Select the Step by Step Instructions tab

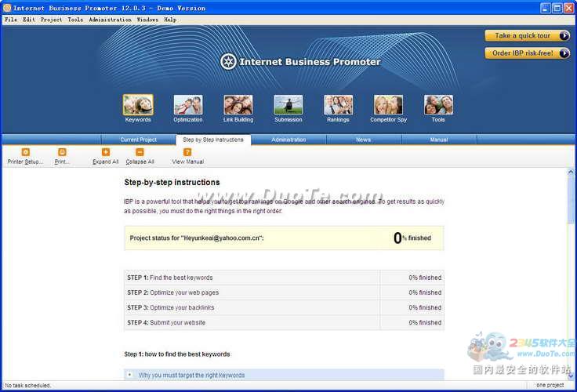213,140
